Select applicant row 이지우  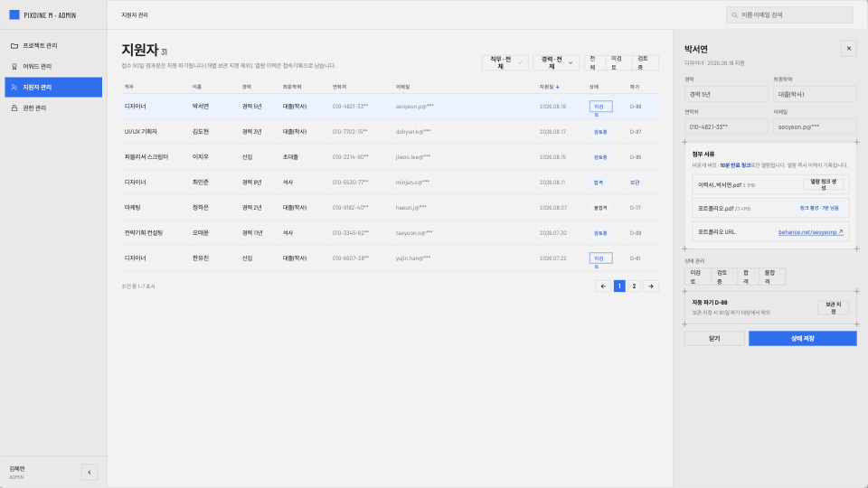click(391, 157)
